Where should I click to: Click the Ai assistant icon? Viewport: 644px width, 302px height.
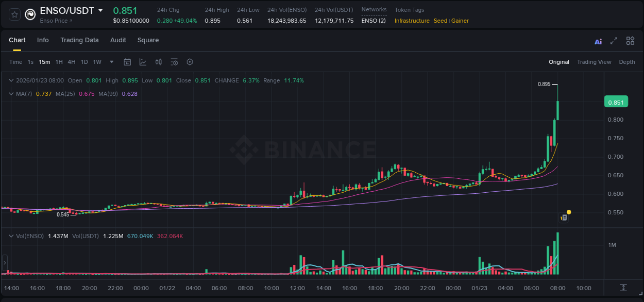coord(598,40)
